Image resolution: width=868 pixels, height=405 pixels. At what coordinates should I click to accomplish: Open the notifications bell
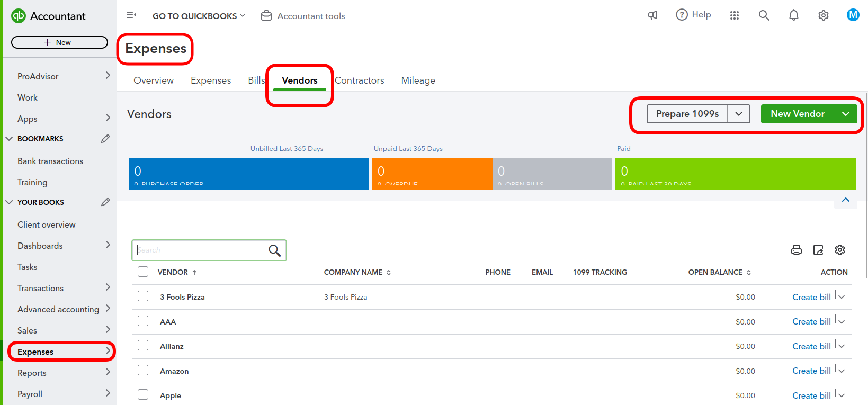click(x=793, y=15)
